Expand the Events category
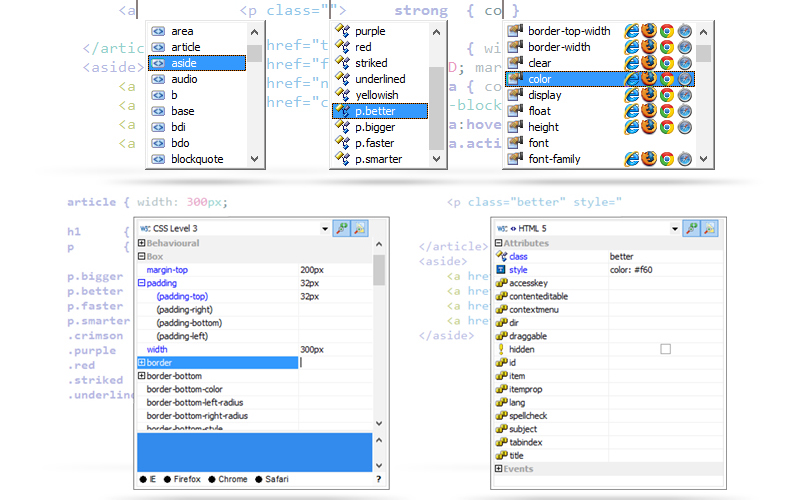This screenshot has width=800, height=500. [x=498, y=468]
